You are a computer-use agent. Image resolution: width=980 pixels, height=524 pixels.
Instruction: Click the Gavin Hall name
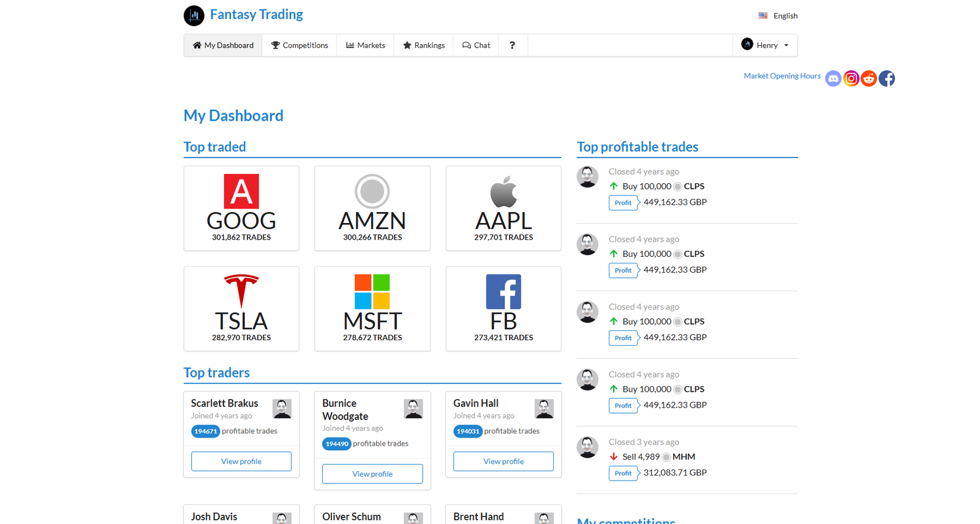[x=476, y=403]
